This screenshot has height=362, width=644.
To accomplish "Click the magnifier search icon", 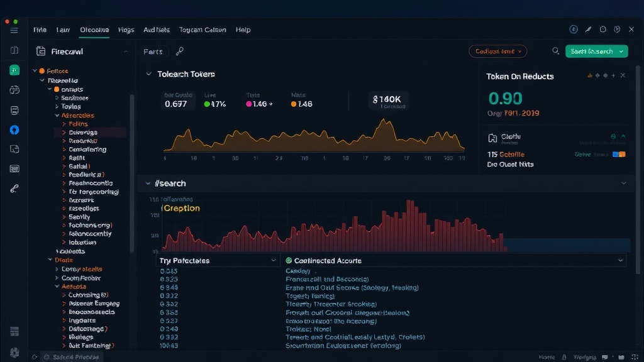I will [555, 51].
